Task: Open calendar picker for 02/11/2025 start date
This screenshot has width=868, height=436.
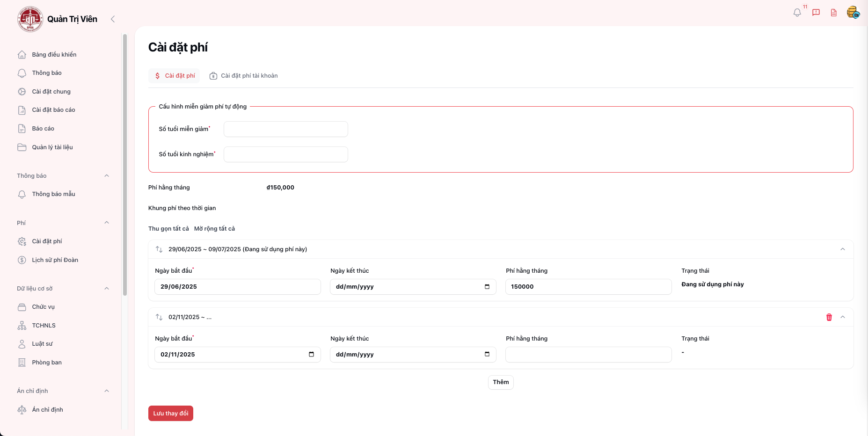Action: pos(311,355)
